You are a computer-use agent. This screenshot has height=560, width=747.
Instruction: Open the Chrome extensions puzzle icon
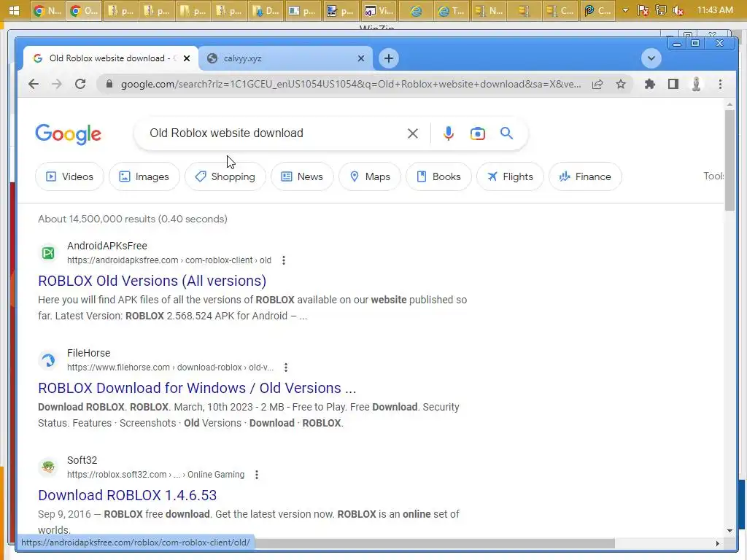click(650, 85)
